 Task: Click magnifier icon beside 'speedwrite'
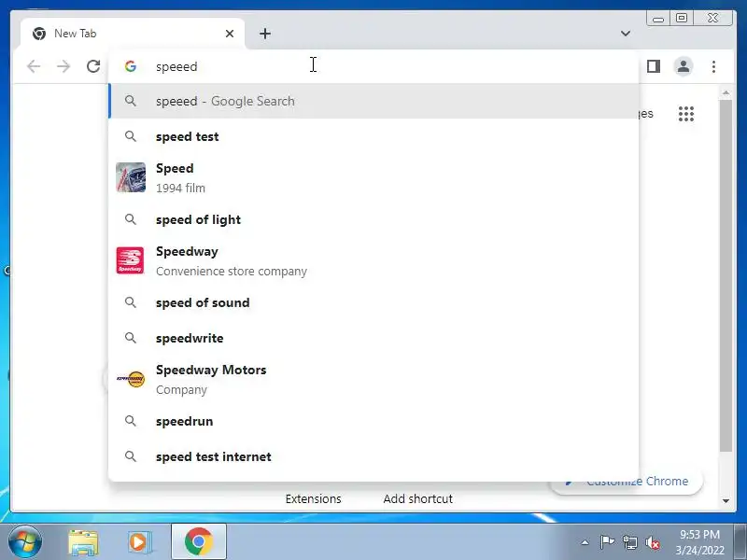pos(131,338)
